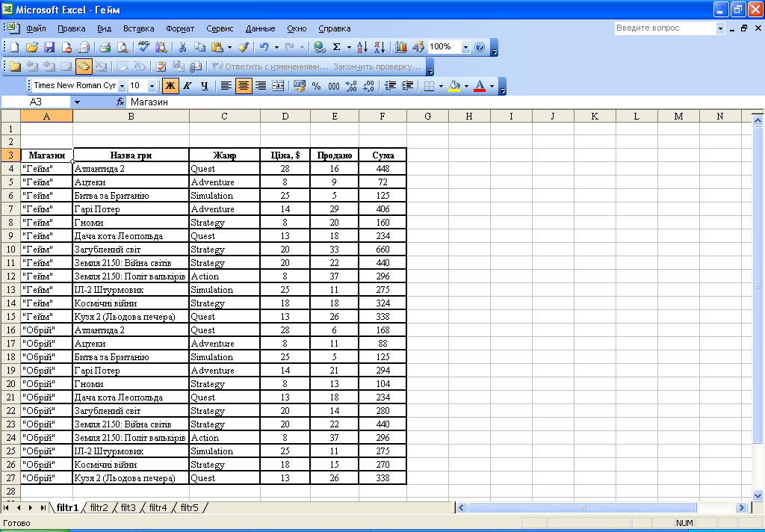765x532 pixels.
Task: Apply currency format icon
Action: click(299, 86)
